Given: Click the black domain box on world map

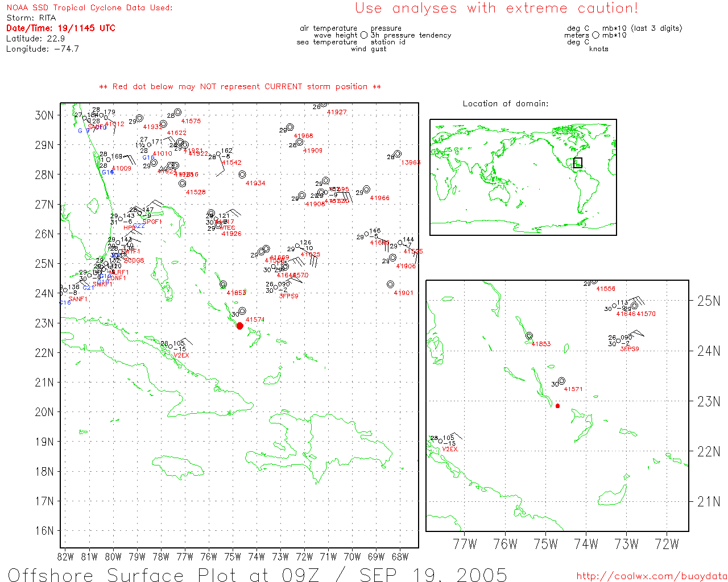Looking at the screenshot, I should click(x=578, y=163).
